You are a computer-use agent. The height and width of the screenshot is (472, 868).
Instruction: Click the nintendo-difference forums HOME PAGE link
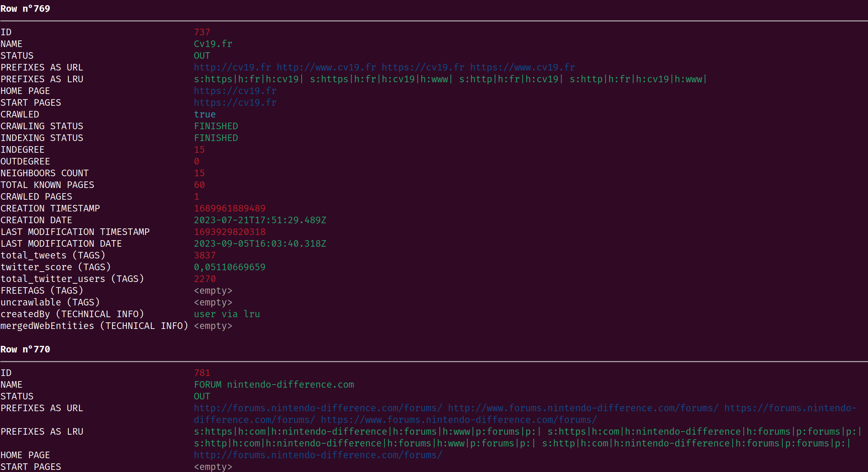tap(318, 455)
